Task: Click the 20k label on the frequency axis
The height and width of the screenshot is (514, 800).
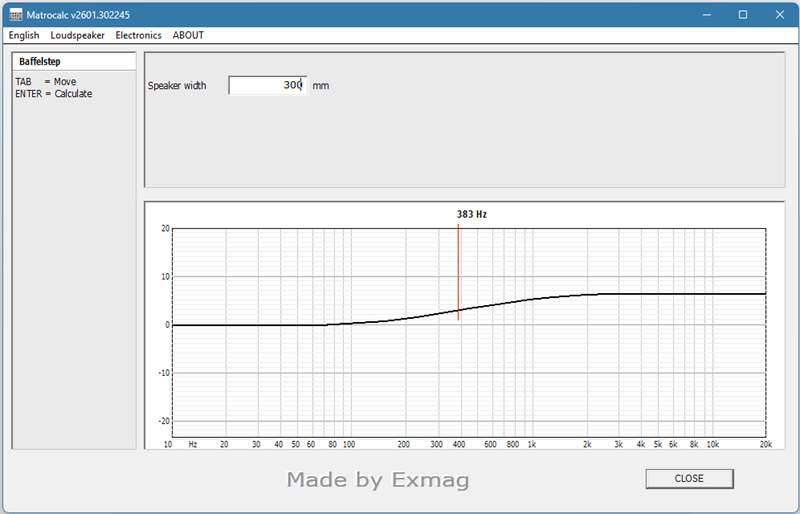Action: pos(765,443)
